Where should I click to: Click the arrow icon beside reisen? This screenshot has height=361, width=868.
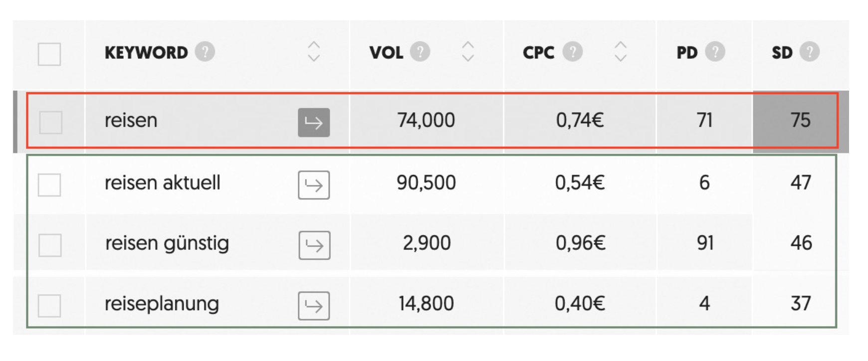point(314,122)
